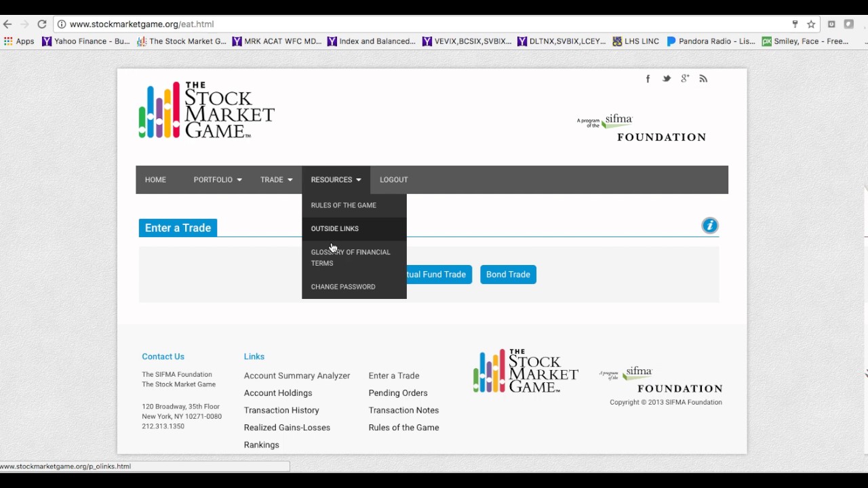Click the phone number 212.313.1350
868x488 pixels.
tap(163, 426)
